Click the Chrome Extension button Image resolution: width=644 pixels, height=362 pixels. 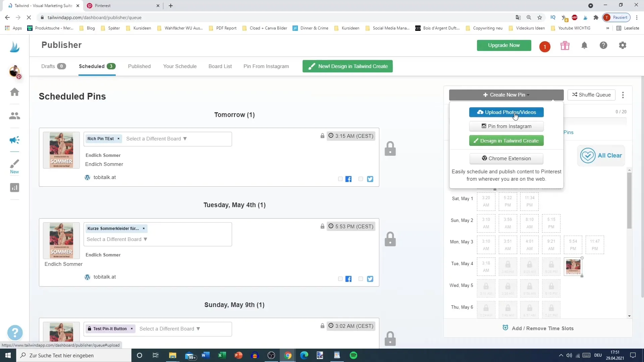point(506,159)
